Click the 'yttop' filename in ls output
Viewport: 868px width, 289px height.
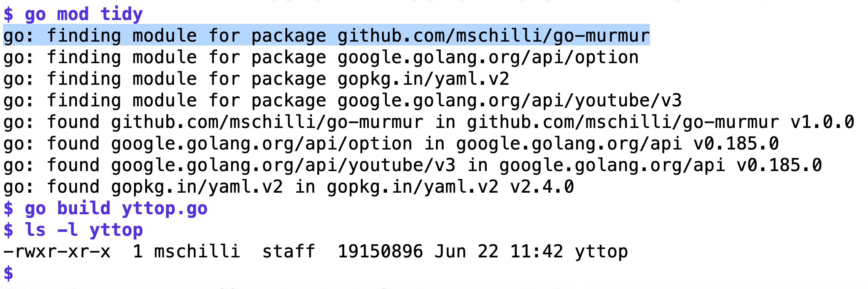(602, 252)
